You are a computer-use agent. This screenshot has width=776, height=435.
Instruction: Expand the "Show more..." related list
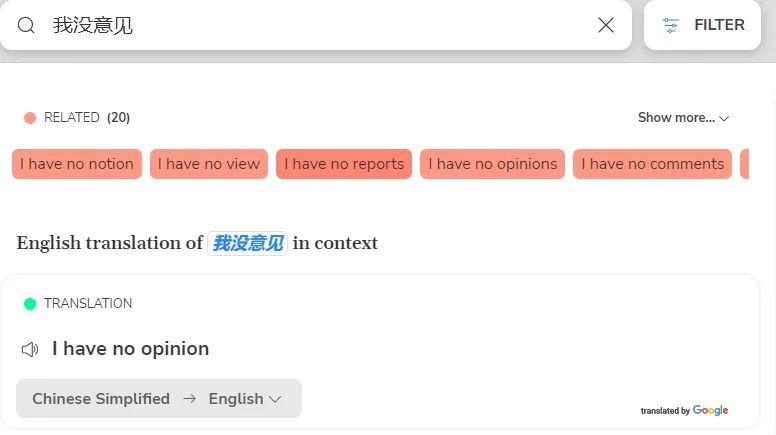tap(683, 118)
